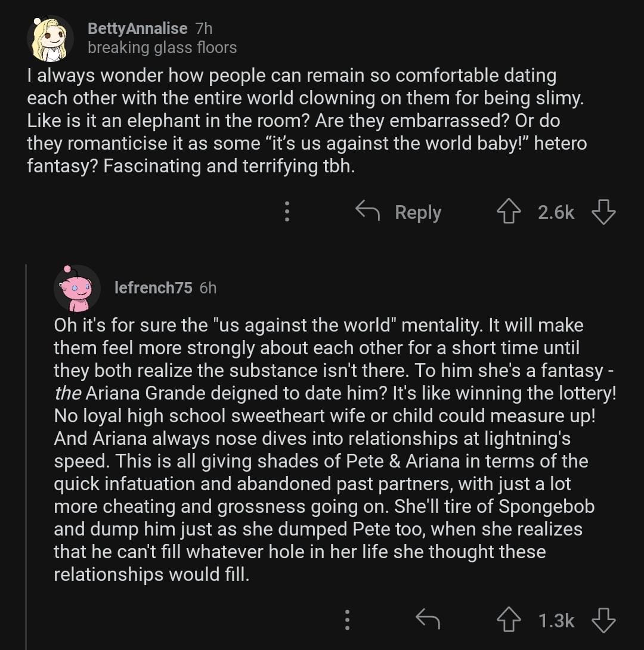Image resolution: width=644 pixels, height=650 pixels.
Task: Click Reply under BettyAnnalise's comment
Action: point(398,212)
